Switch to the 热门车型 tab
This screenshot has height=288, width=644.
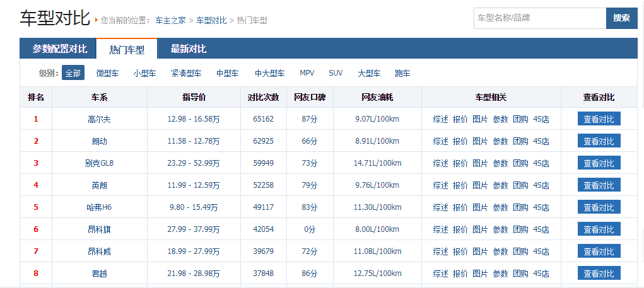tap(127, 50)
